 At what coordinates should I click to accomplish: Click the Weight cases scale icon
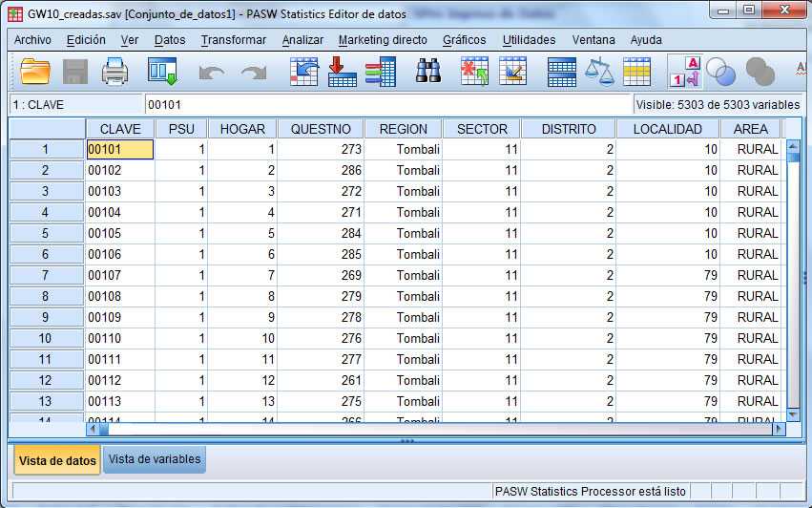point(599,72)
